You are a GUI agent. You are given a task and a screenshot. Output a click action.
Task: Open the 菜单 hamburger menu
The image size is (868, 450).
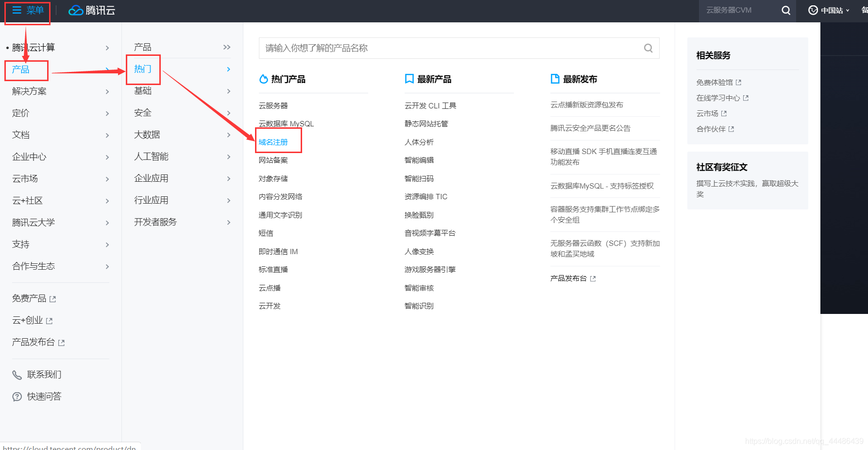[x=28, y=10]
